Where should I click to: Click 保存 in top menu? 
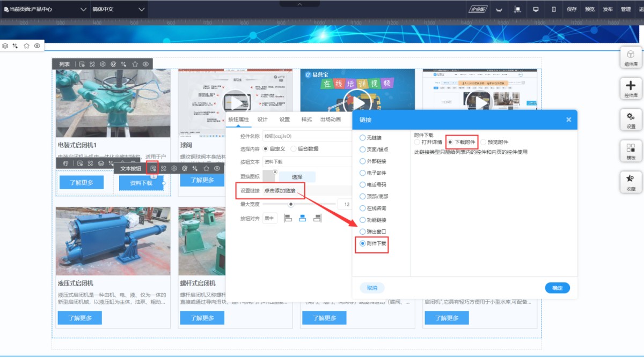tap(572, 9)
